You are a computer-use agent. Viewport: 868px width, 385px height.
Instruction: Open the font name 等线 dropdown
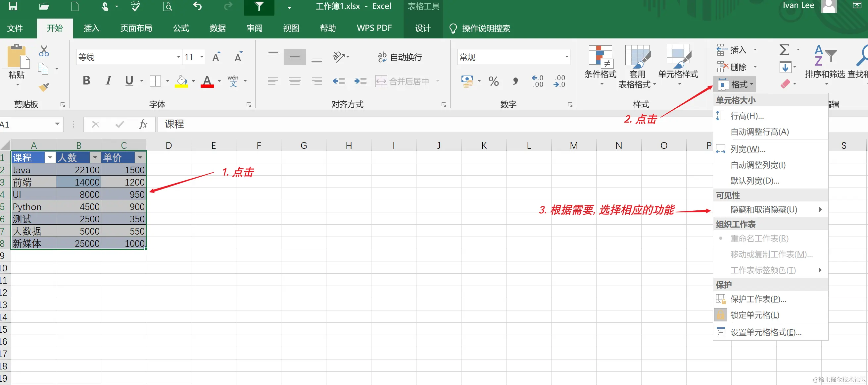point(178,57)
